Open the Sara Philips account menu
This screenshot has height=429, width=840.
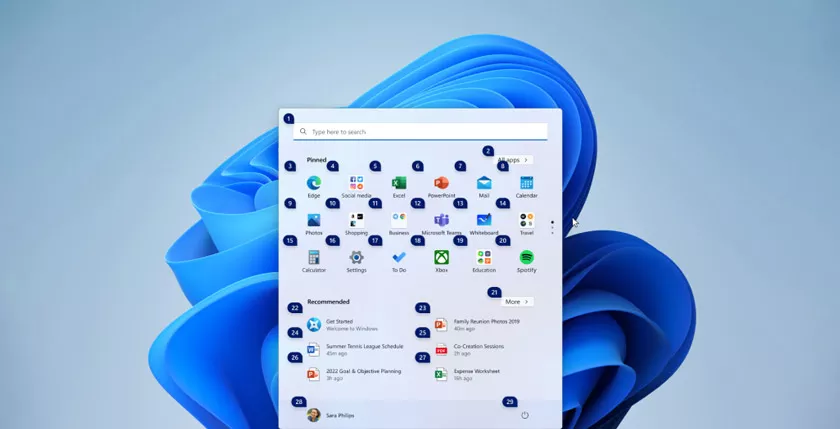pos(331,415)
